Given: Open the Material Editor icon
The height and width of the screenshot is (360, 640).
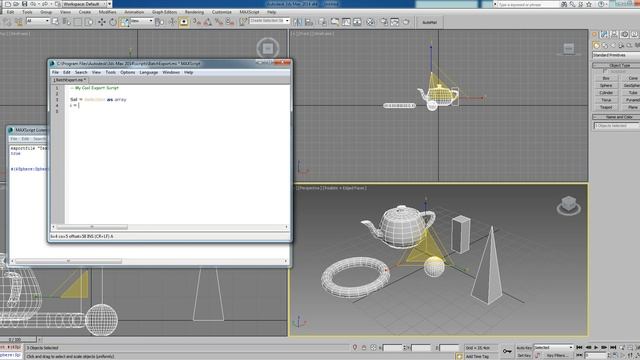Looking at the screenshot, I should click(x=370, y=22).
